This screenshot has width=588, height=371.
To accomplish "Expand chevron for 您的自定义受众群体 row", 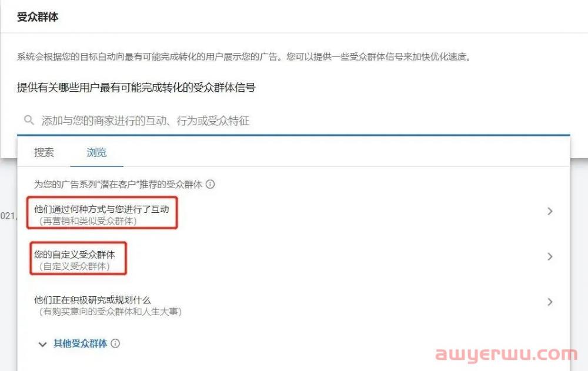I will tap(550, 256).
